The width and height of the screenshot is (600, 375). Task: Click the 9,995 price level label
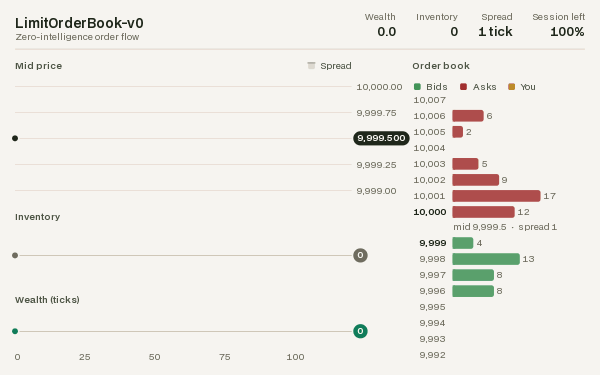[x=432, y=307]
